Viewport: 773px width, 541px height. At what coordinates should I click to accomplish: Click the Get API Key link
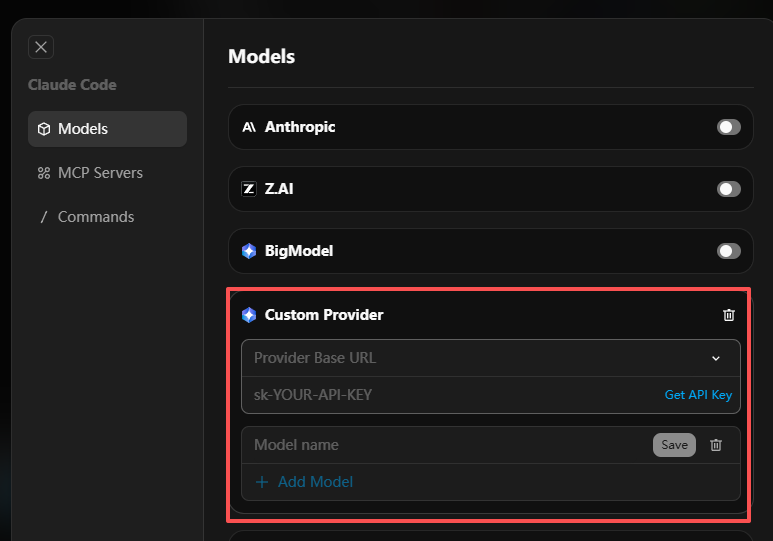(x=698, y=395)
